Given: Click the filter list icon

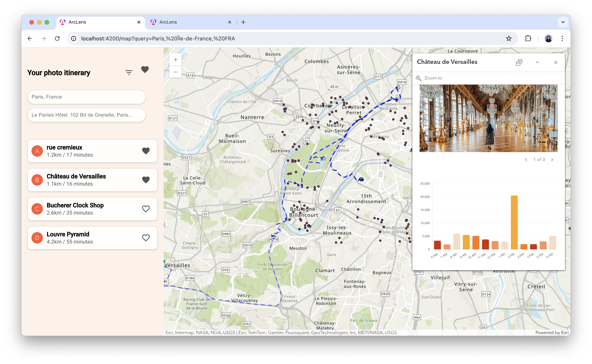Looking at the screenshot, I should point(129,72).
